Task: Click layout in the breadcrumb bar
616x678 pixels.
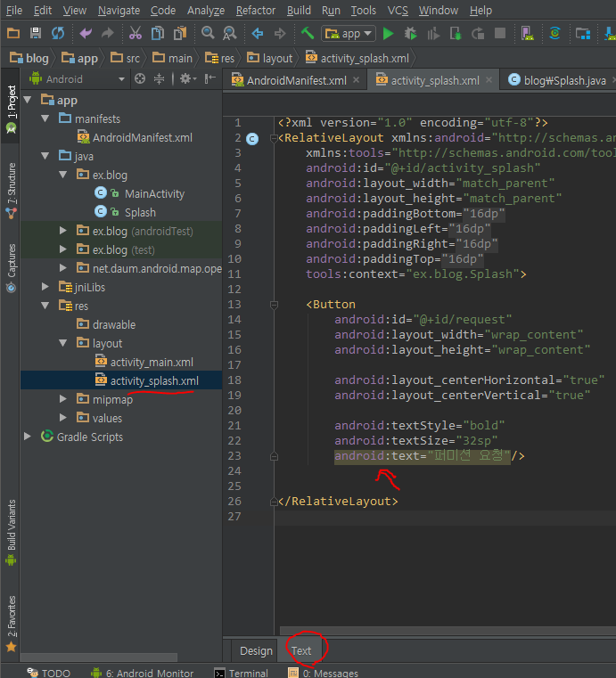Action: pos(270,59)
